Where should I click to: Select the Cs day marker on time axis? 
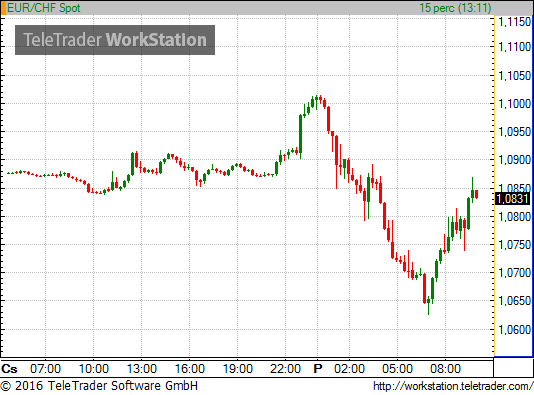(9, 369)
